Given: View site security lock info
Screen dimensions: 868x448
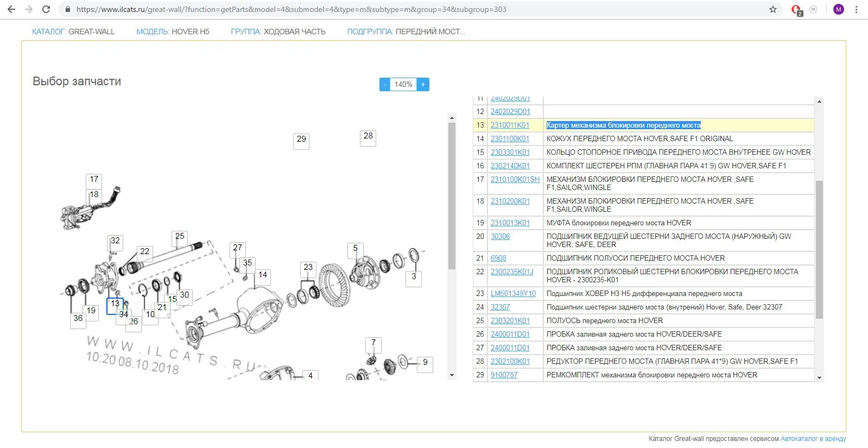Looking at the screenshot, I should coord(68,9).
